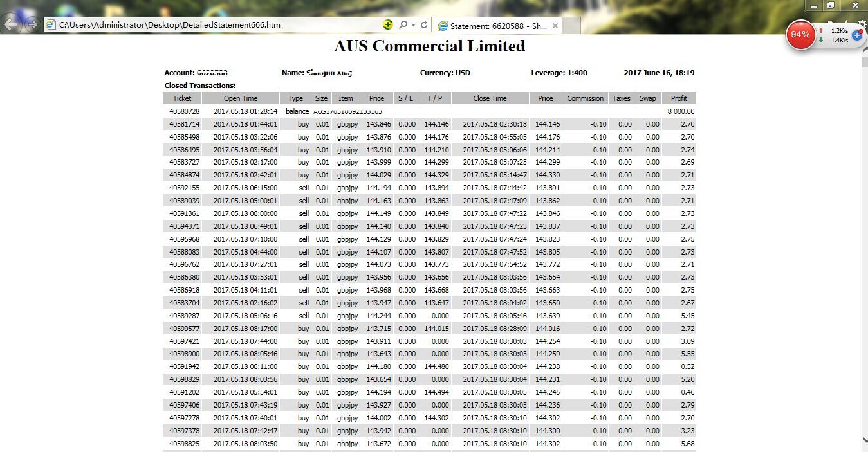Click open time 2017.05.18 01:44:01
Viewport: 868px width, 452px height.
[246, 124]
